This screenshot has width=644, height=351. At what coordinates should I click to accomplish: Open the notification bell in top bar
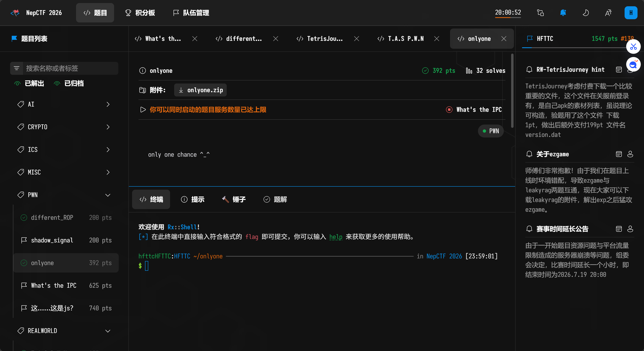click(x=563, y=13)
